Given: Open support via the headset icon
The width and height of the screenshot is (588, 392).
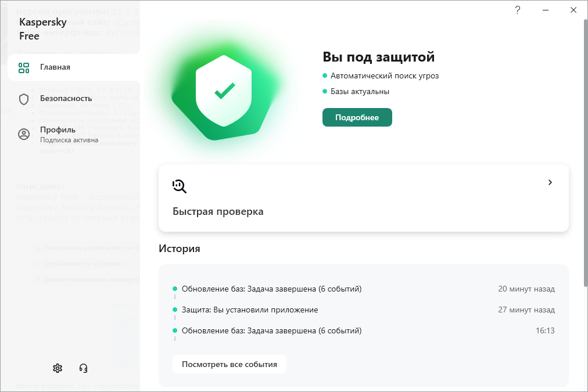Looking at the screenshot, I should [83, 368].
